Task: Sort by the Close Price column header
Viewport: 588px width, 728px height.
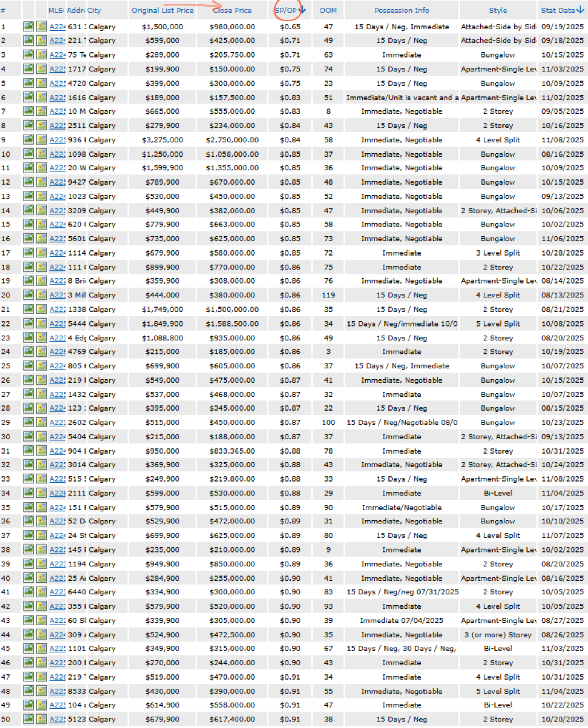Action: coord(232,11)
